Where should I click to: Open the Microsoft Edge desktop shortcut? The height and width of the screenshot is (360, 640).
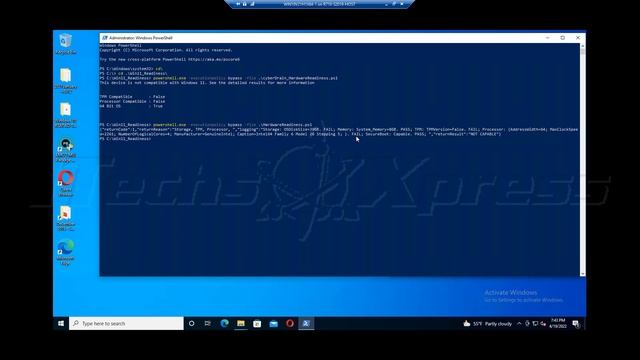[x=65, y=253]
